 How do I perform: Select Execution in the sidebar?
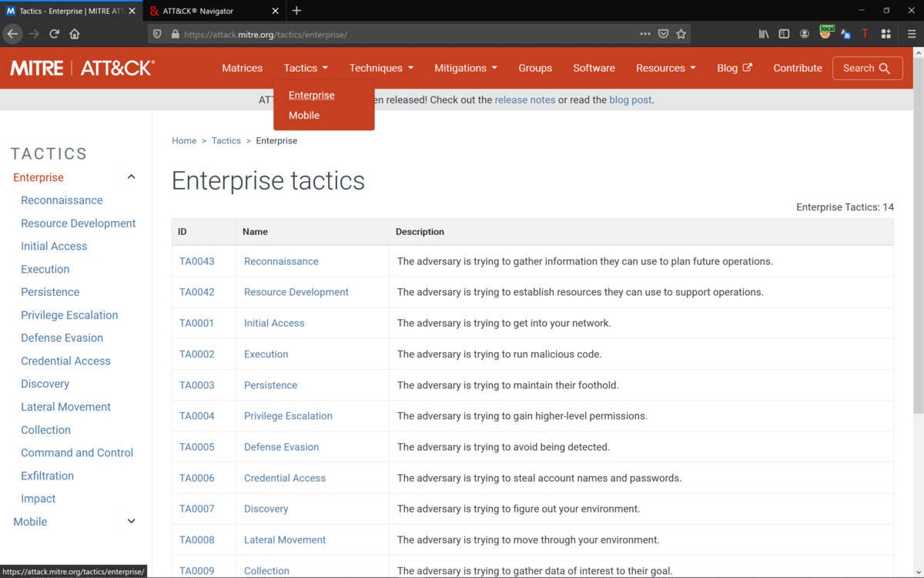(45, 269)
